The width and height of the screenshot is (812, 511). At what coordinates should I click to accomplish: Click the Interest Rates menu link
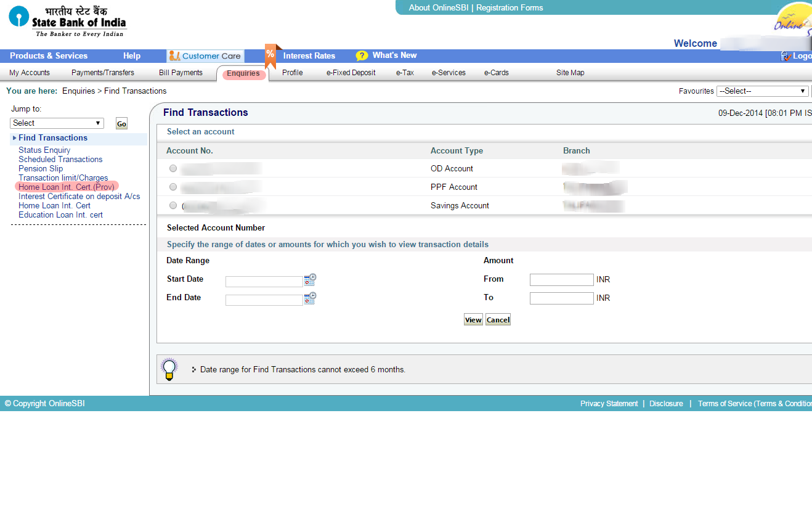(309, 55)
